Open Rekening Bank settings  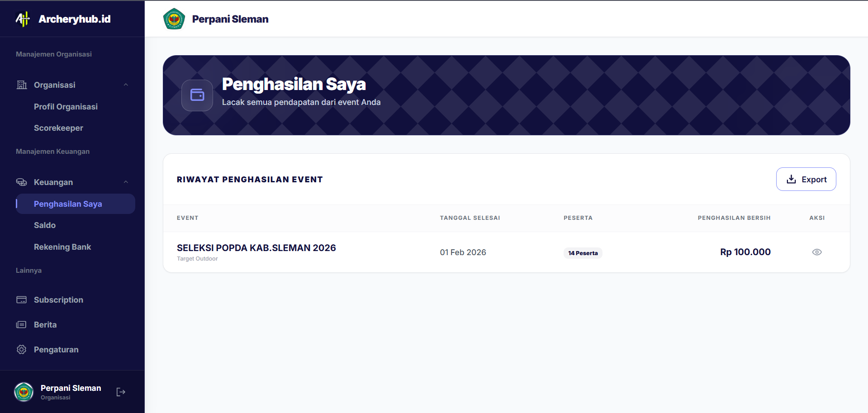pos(62,247)
